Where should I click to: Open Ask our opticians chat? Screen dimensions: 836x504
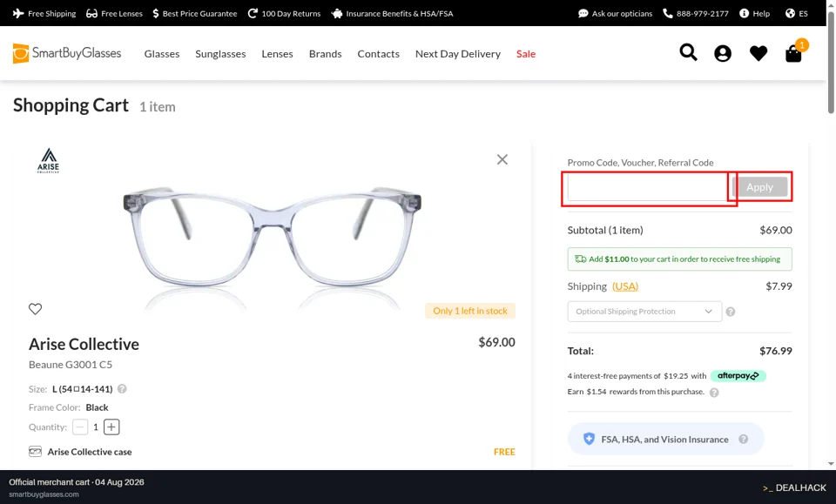616,13
